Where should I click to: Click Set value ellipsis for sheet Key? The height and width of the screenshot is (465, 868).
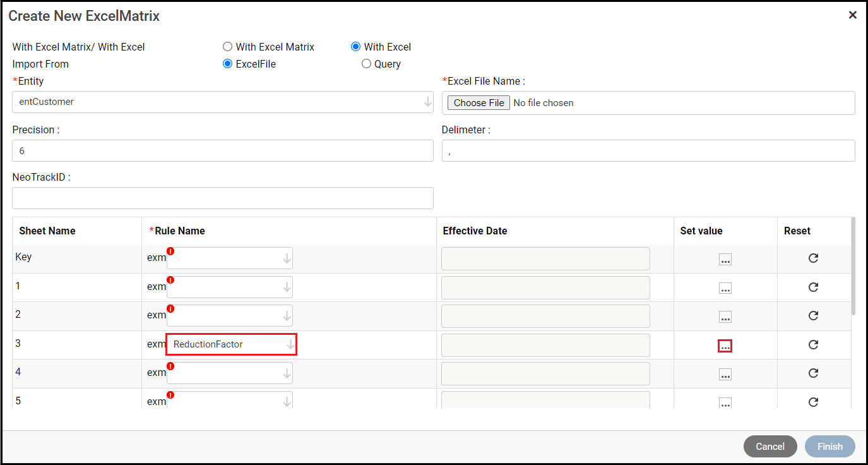(x=725, y=260)
